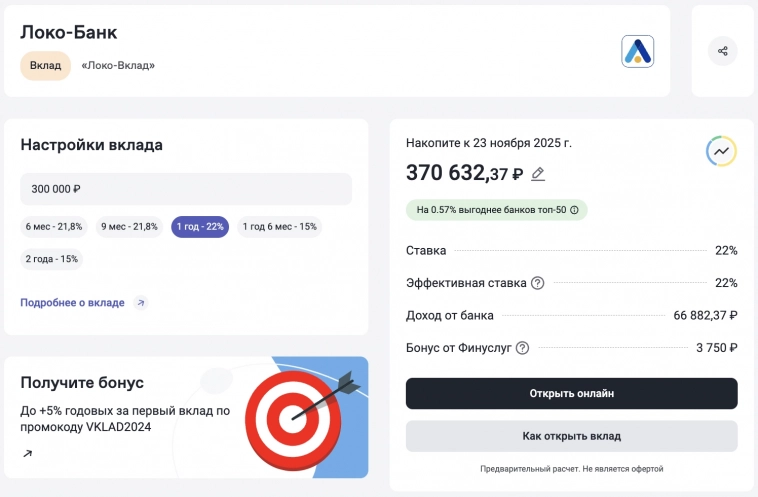Viewport: 758px width, 497px height.
Task: Focus the 300 000 ₽ deposit amount field
Action: 186,189
